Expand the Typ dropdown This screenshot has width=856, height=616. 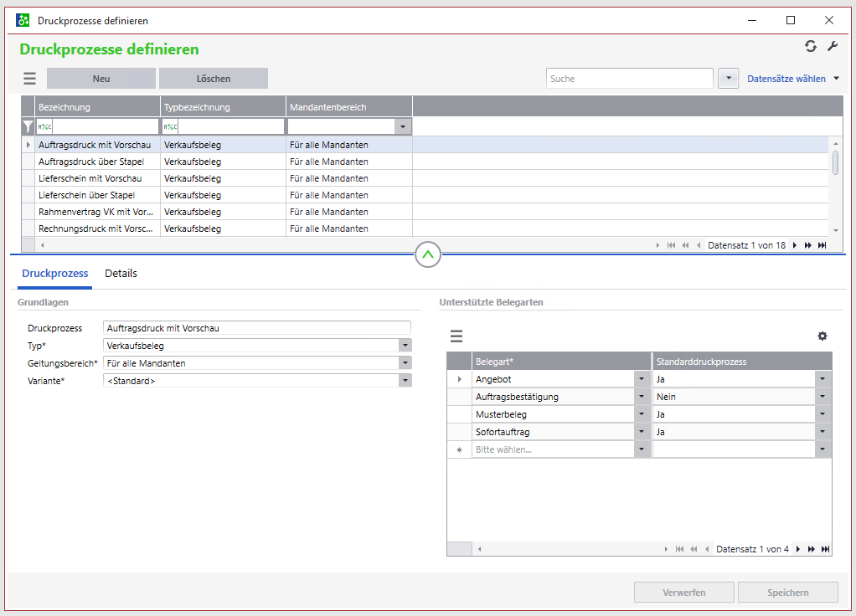click(x=405, y=346)
